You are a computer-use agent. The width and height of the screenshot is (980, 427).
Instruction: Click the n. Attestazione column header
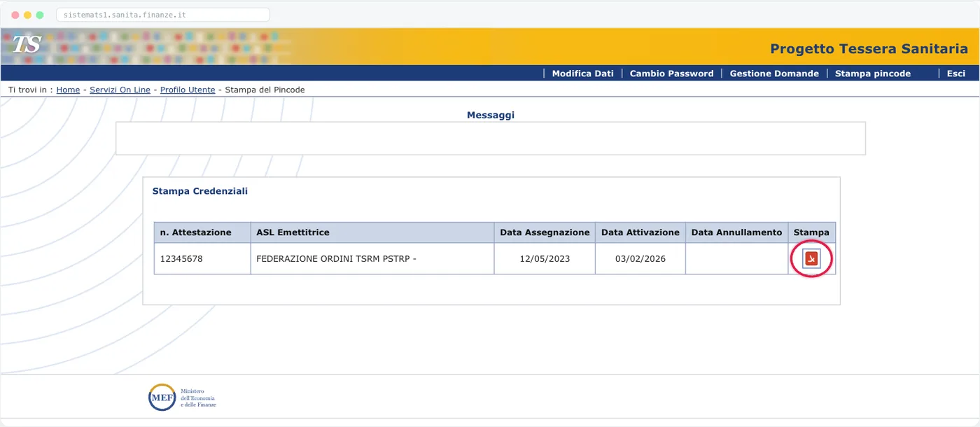(202, 232)
